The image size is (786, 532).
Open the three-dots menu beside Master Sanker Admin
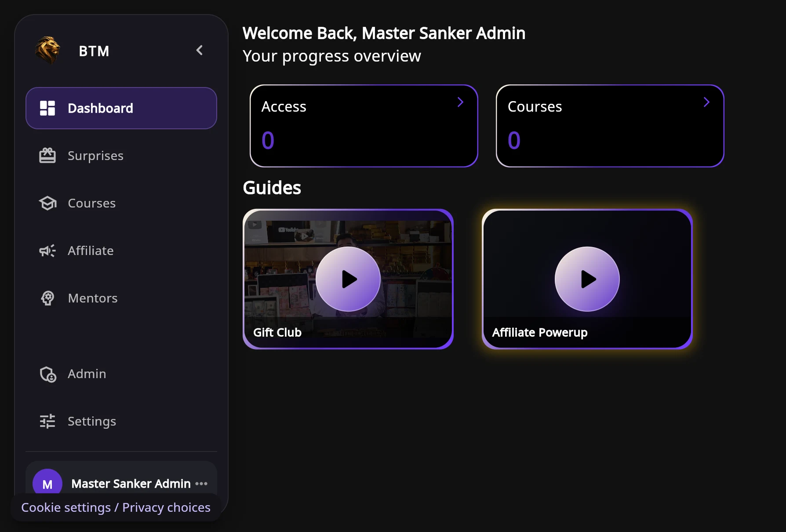point(201,484)
